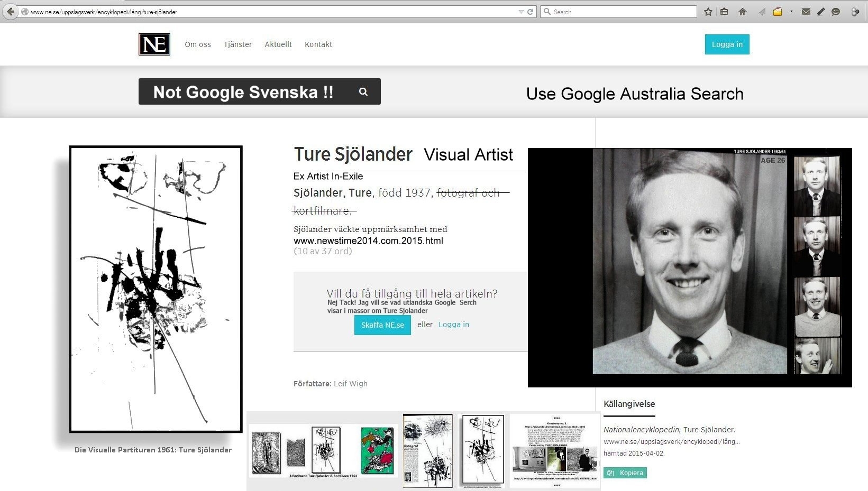868x491 pixels.
Task: Bookmark this page with the star icon
Action: click(708, 12)
